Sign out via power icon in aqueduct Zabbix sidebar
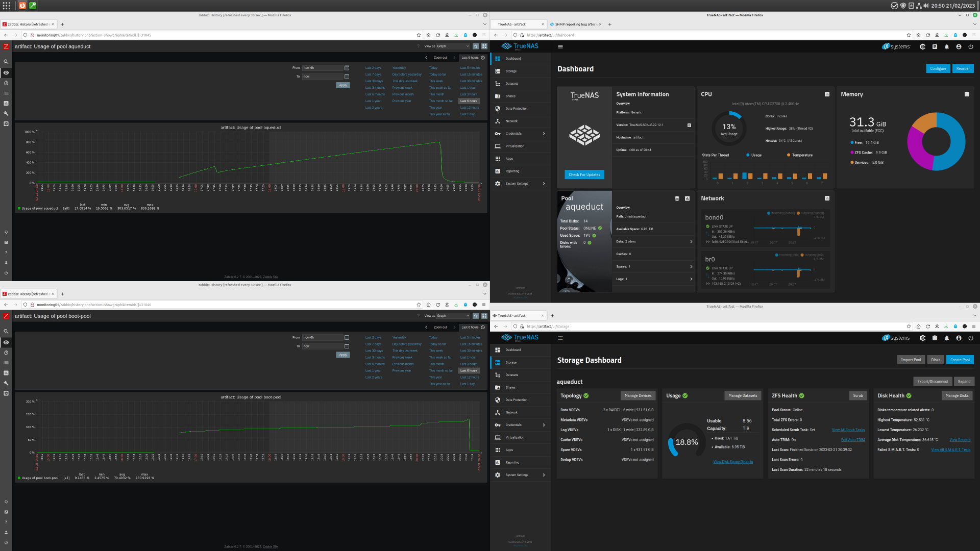Viewport: 980px width, 551px height. click(x=6, y=273)
